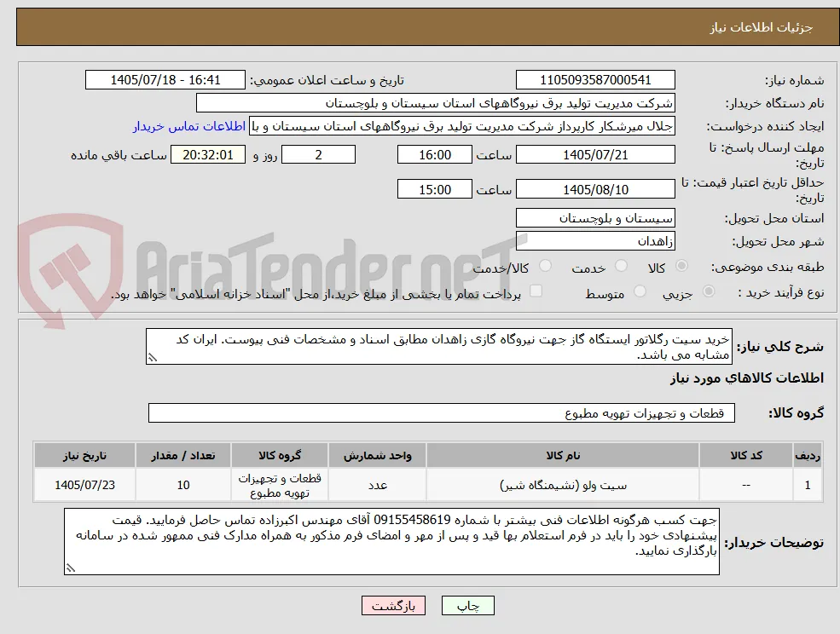This screenshot has width=840, height=634.
Task: Click the ساعت باقی مانده label
Action: (119, 155)
